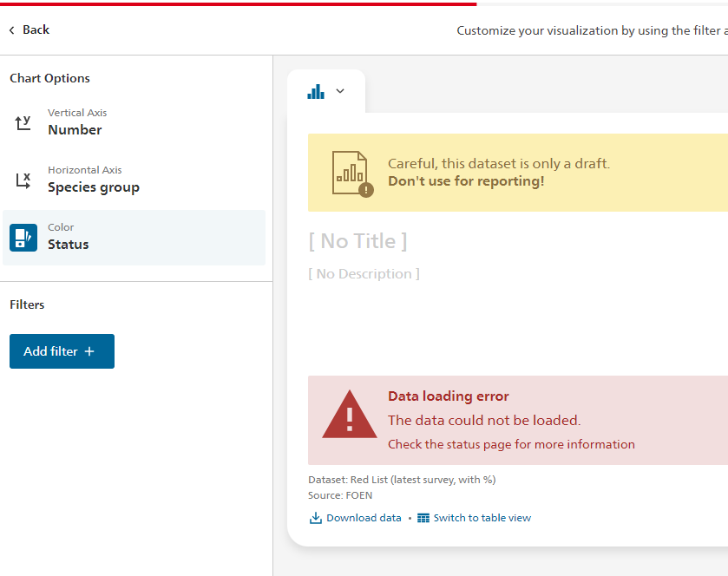Click the Horizontal Axis icon beside Species group
The width and height of the screenshot is (728, 576).
point(22,179)
